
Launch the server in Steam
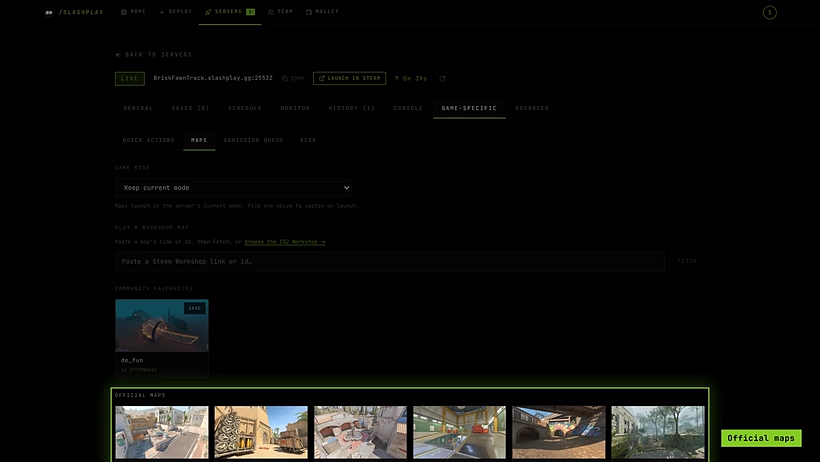(x=349, y=78)
